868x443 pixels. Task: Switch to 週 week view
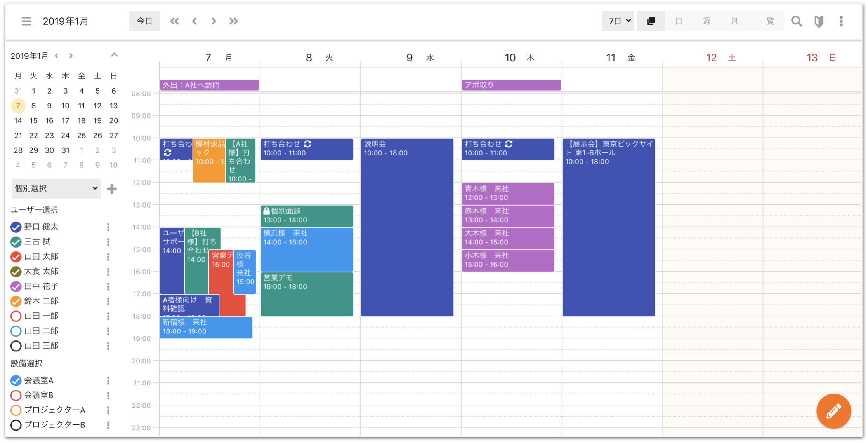(707, 21)
